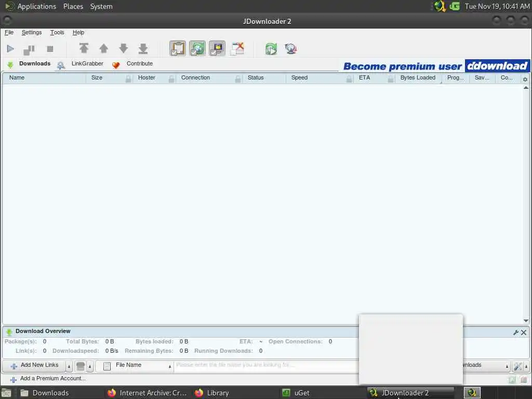Move selection down one position
The image size is (532, 399).
point(124,48)
